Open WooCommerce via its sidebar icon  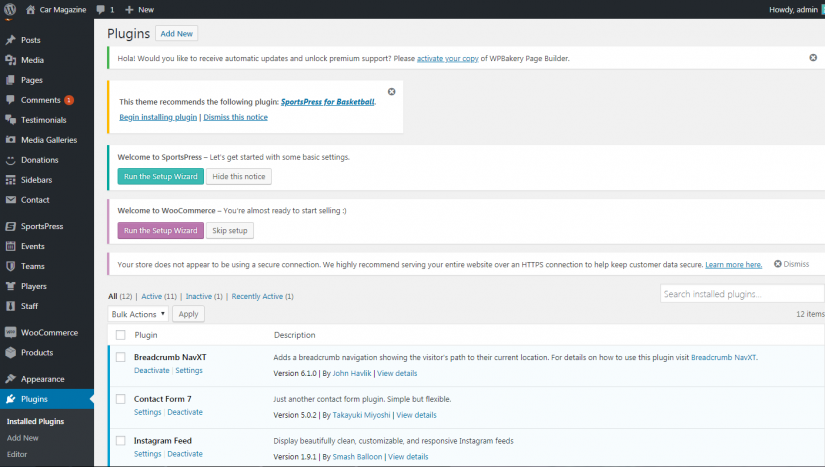pyautogui.click(x=10, y=332)
